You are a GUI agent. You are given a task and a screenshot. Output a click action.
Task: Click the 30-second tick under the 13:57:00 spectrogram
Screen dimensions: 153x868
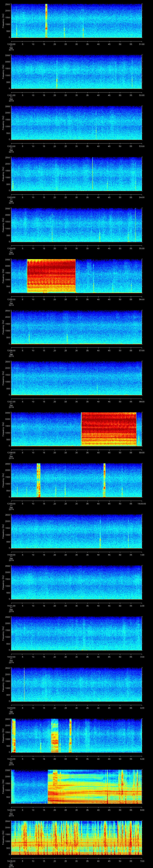77,401
